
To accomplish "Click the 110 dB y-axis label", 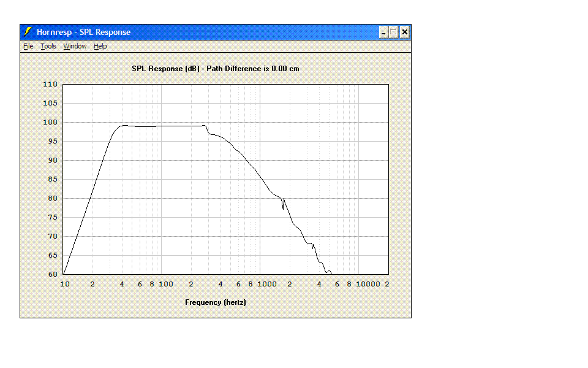I will pos(50,84).
